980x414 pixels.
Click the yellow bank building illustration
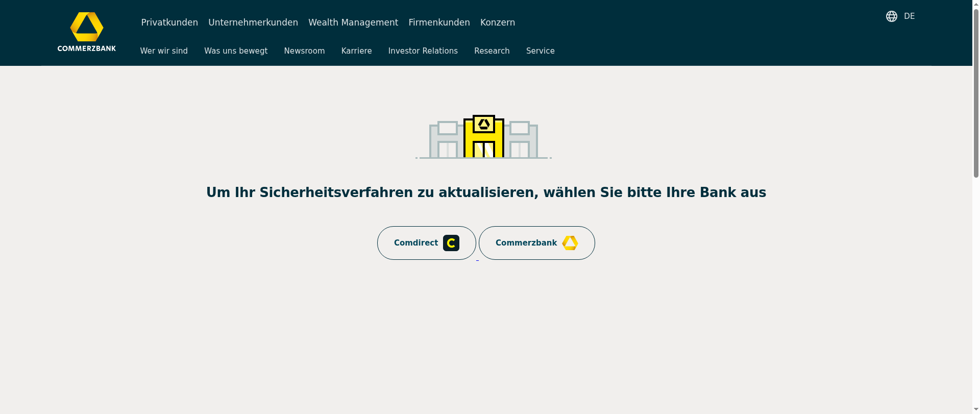484,137
